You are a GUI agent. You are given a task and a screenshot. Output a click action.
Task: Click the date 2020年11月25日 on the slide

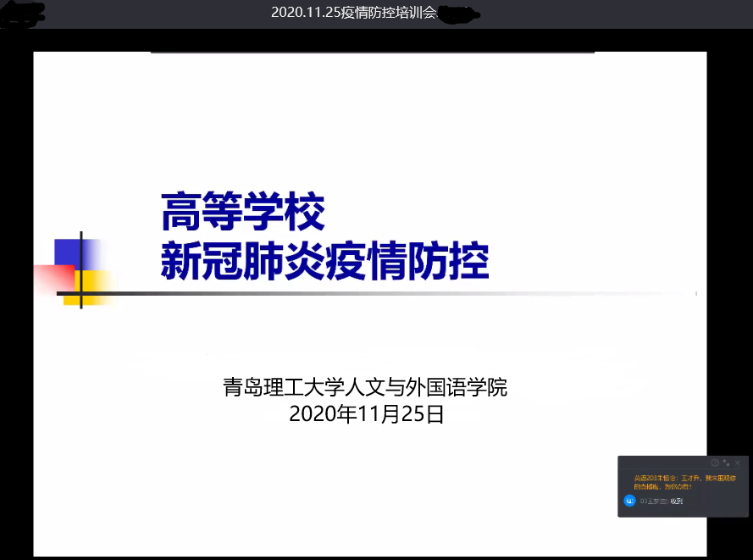(x=366, y=414)
